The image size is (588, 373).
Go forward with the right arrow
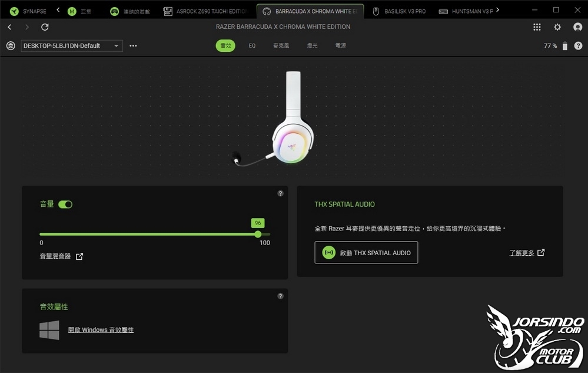coord(27,27)
